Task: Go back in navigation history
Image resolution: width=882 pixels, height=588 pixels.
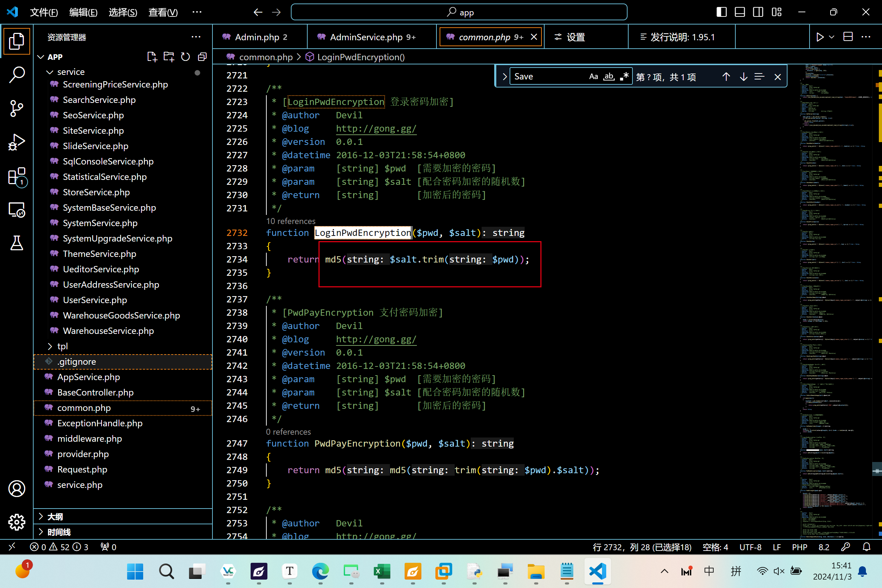Action: coord(258,12)
